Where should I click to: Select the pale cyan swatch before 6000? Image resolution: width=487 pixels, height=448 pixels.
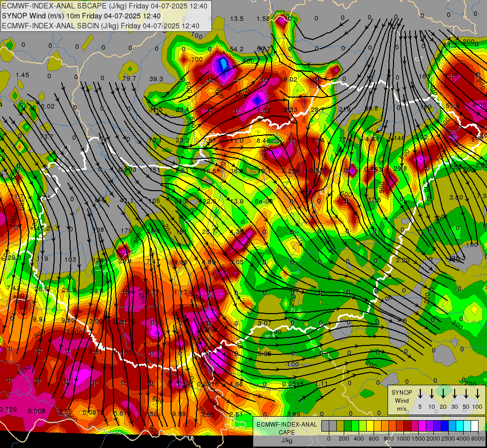tap(467, 426)
